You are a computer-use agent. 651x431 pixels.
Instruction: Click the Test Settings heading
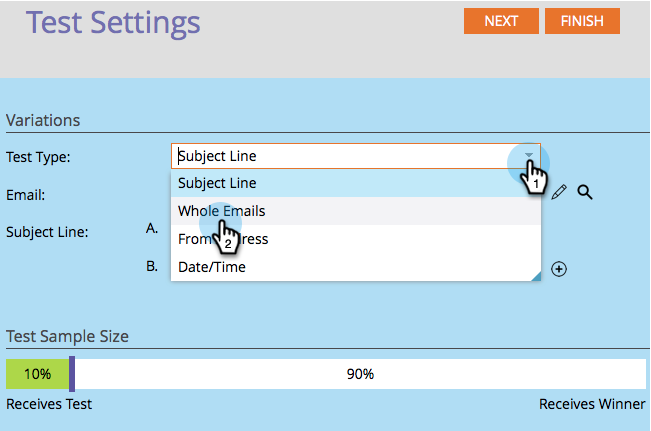pos(113,22)
